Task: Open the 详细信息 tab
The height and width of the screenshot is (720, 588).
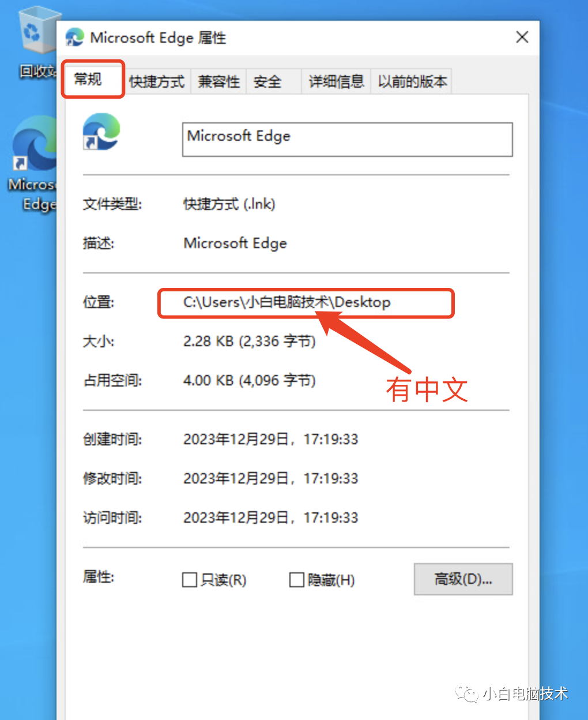Action: (336, 82)
